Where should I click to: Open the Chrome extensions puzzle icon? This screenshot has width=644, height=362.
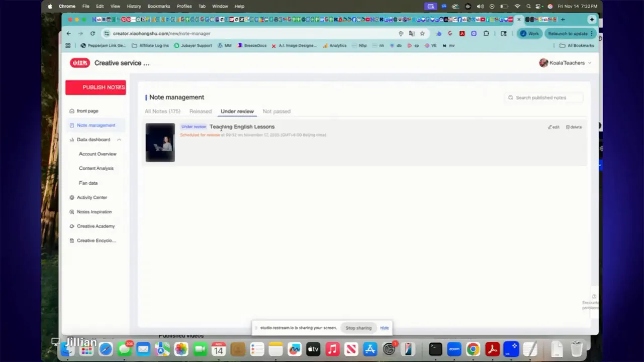tap(486, 34)
